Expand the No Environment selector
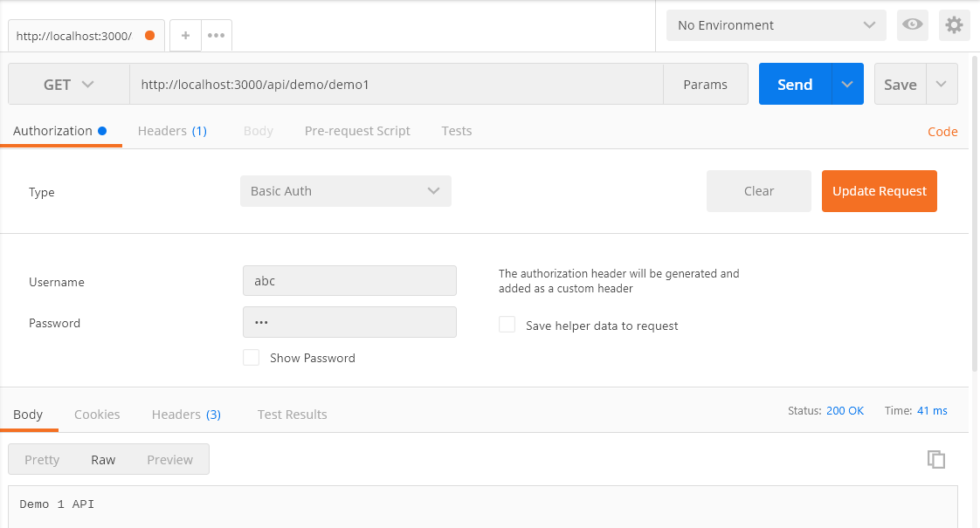 pyautogui.click(x=776, y=25)
